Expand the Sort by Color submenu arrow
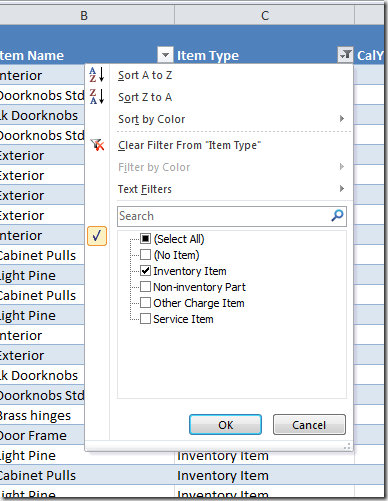Image resolution: width=388 pixels, height=501 pixels. [x=342, y=119]
